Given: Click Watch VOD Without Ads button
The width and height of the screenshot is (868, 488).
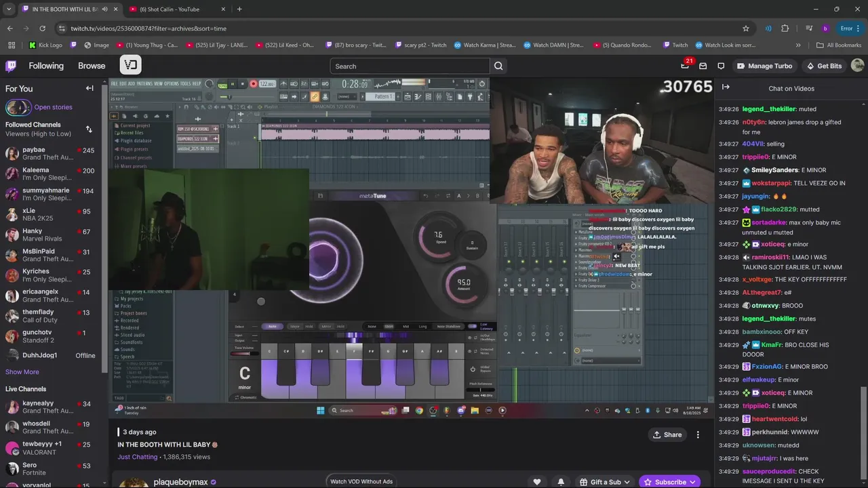Looking at the screenshot, I should click(361, 481).
